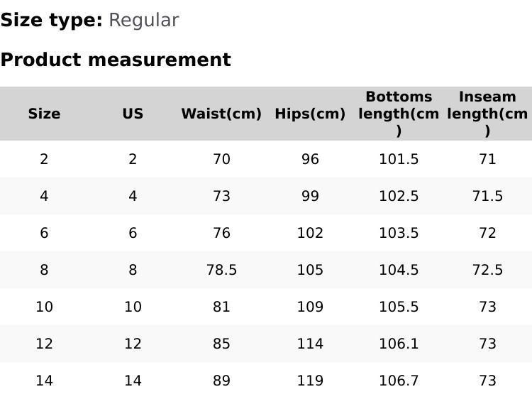Image resolution: width=532 pixels, height=399 pixels.
Task: Select the 101.5 bottoms length cell
Action: pyautogui.click(x=399, y=159)
